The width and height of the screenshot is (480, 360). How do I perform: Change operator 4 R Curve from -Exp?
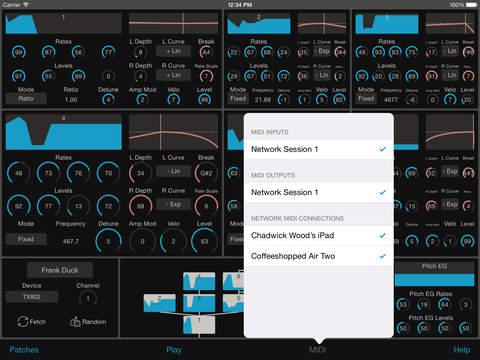coord(173,204)
